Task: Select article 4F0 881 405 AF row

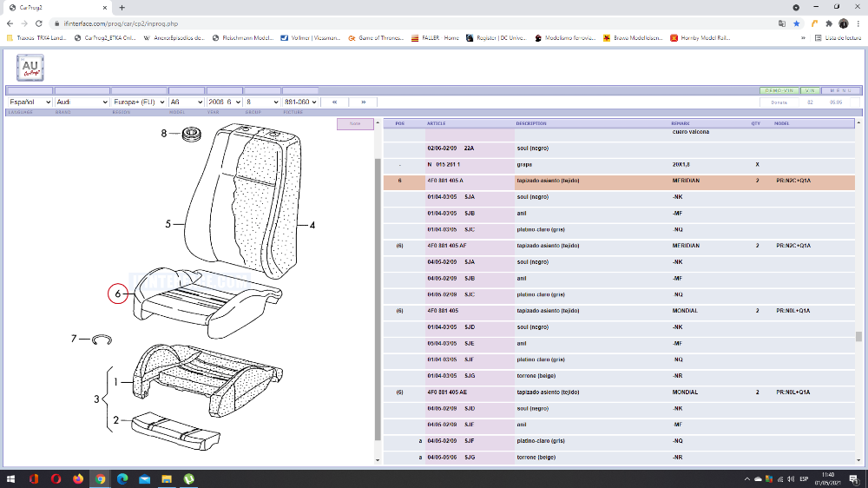Action: 619,246
